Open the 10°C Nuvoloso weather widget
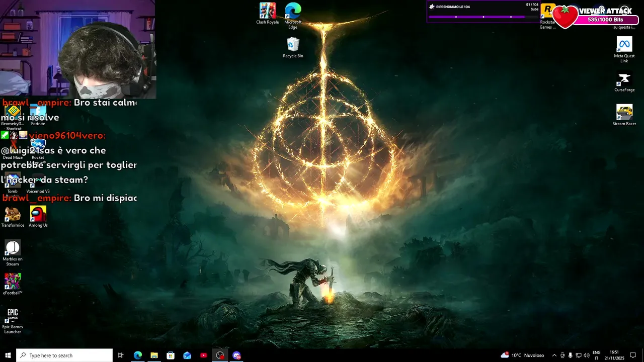The height and width of the screenshot is (362, 644). (522, 355)
